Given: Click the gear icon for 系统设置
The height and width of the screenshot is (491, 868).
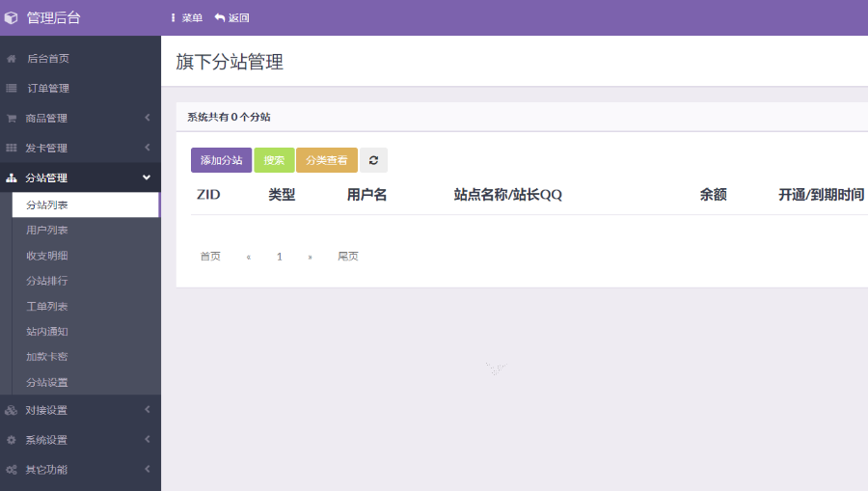Looking at the screenshot, I should pyautogui.click(x=12, y=440).
